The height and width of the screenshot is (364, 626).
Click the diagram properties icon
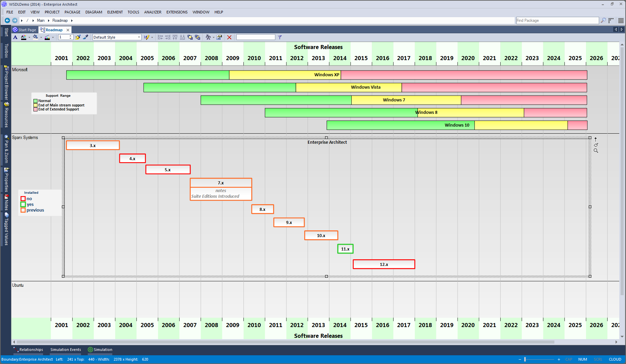[219, 37]
